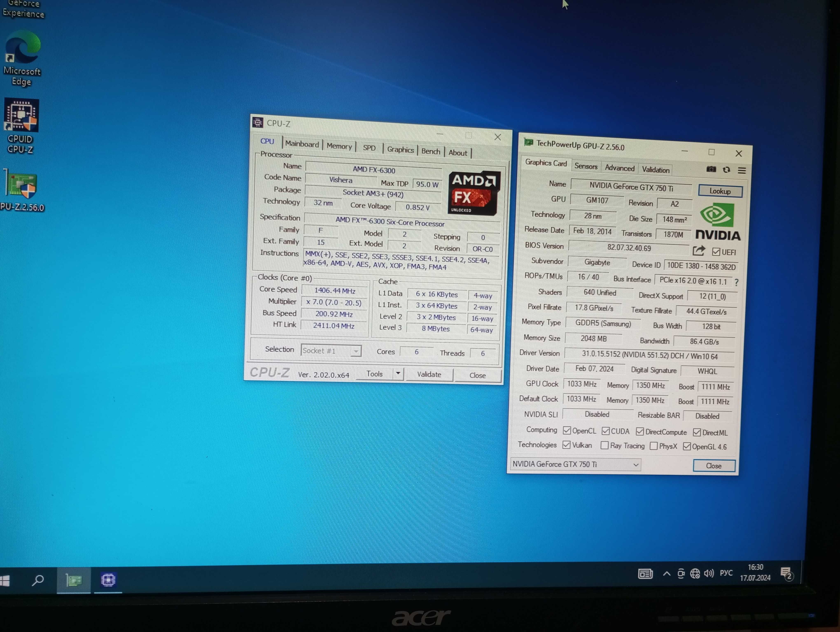This screenshot has height=632, width=840.
Task: Click the safely remove hardware tray icon
Action: pyautogui.click(x=681, y=574)
